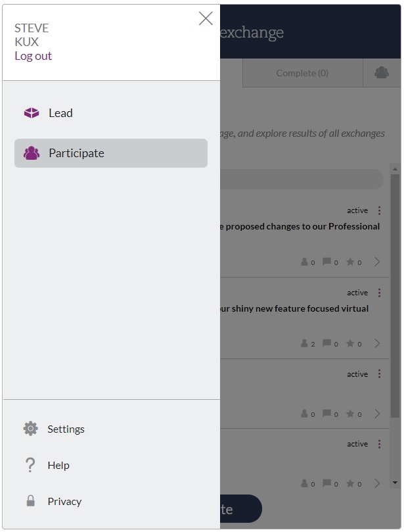This screenshot has height=532, width=404.
Task: Select Participate in side menu
Action: pos(111,153)
